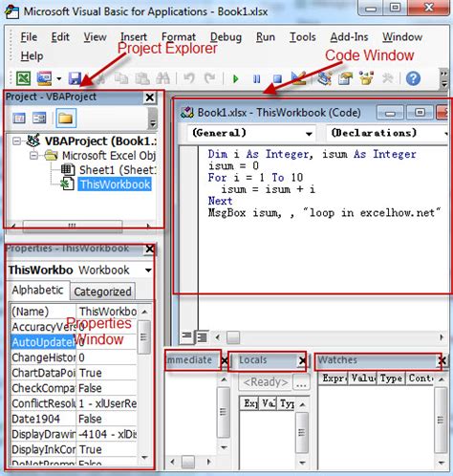Click the Watches Value column header
This screenshot has width=453, height=476.
363,379
